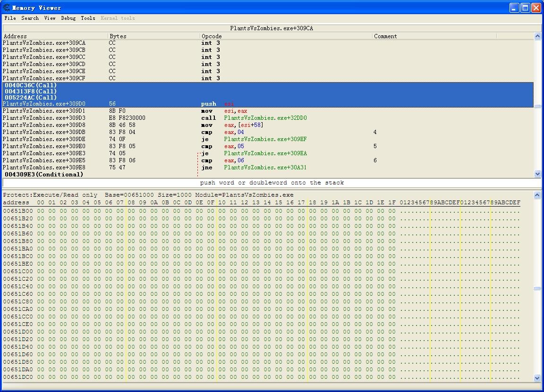Click the PlantsVsZombies.exe+309CA address header bar
544x392 pixels.
coord(272,28)
